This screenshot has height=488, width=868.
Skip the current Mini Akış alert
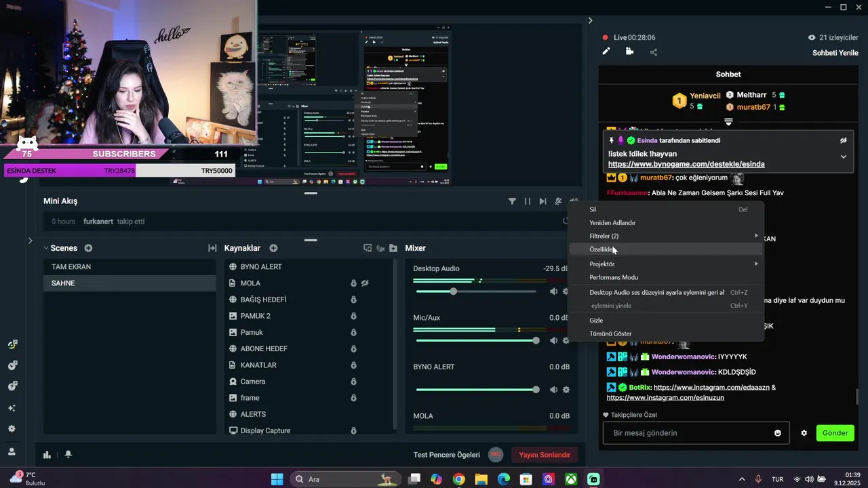click(542, 201)
